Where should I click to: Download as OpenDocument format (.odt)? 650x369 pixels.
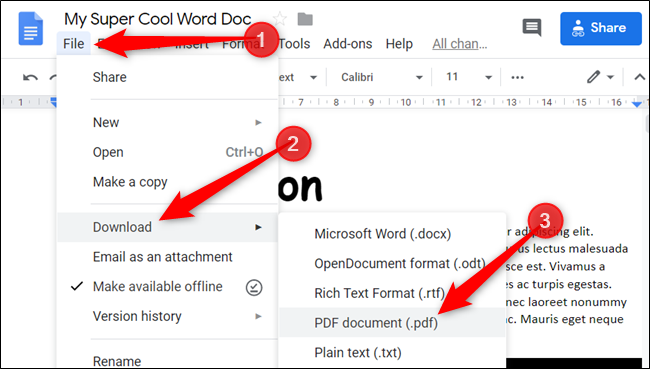392,264
